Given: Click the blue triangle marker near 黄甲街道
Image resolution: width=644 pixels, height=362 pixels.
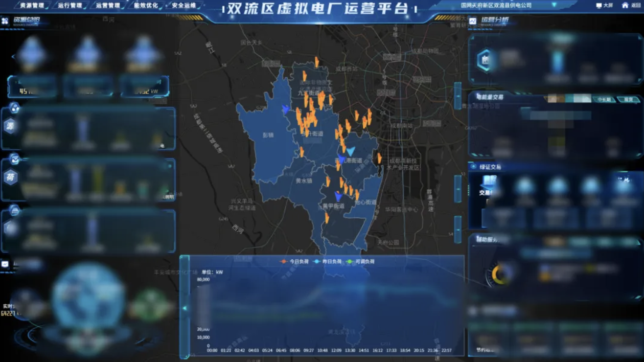Looking at the screenshot, I should point(338,196).
